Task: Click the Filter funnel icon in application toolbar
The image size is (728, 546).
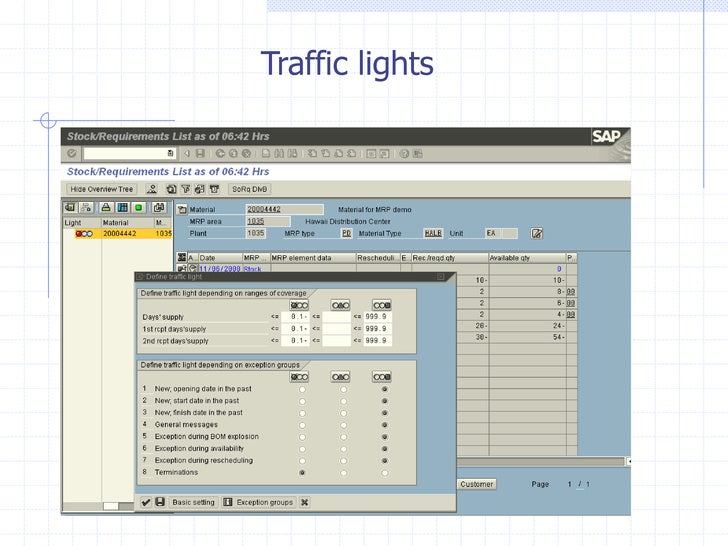Action: pos(186,189)
